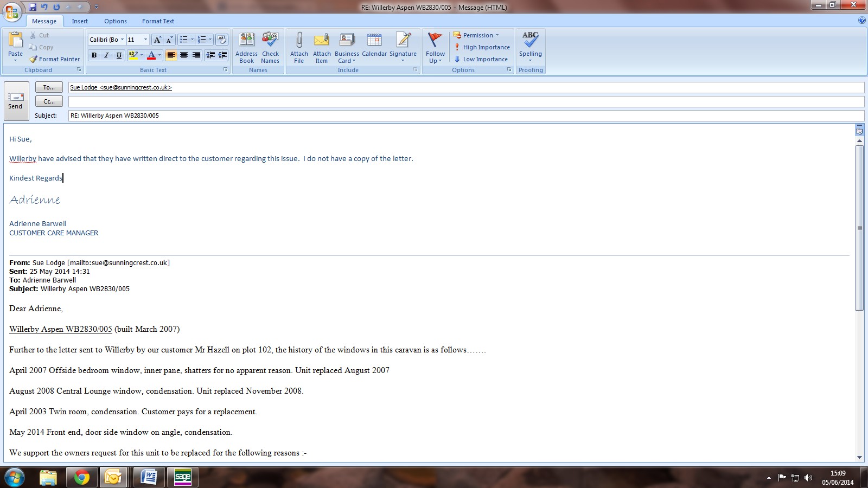The width and height of the screenshot is (868, 488).
Task: Toggle bold formatting
Action: point(94,55)
